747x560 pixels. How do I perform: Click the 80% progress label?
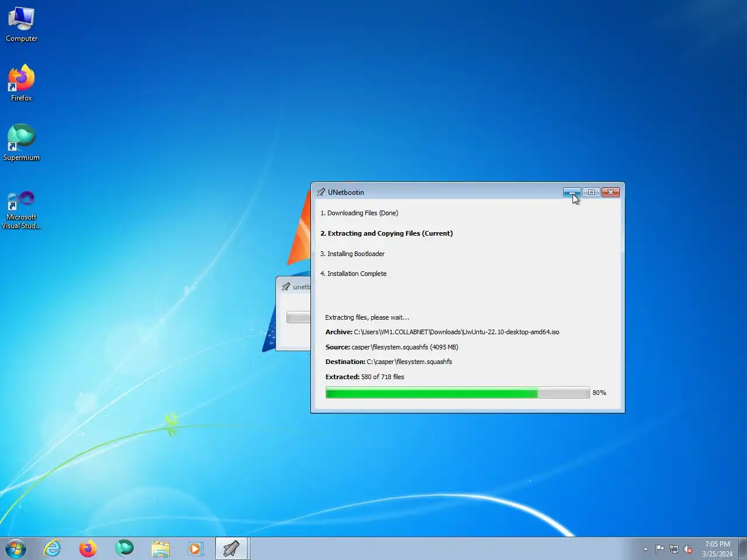(599, 393)
